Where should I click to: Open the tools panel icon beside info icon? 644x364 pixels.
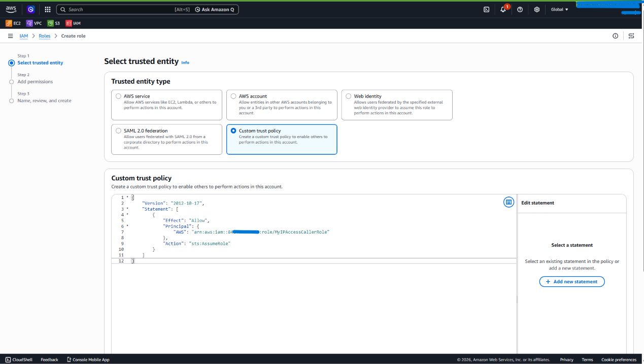tap(631, 36)
